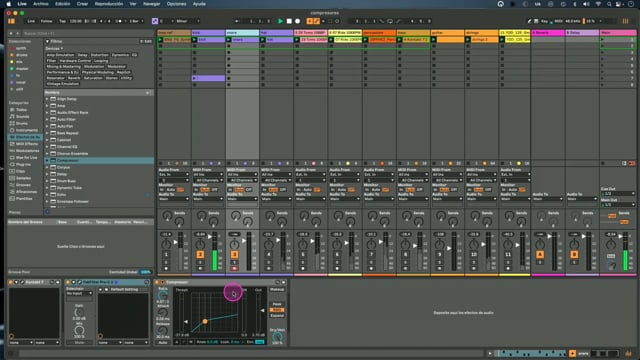Select the Main track header
Image resolution: width=640 pixels, height=360 pixels.
click(x=618, y=32)
